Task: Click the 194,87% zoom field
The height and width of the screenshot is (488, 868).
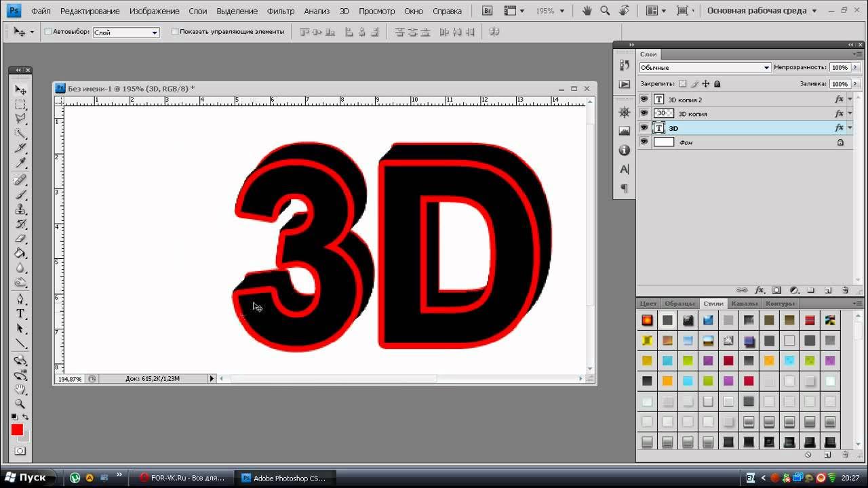Action: click(x=70, y=379)
